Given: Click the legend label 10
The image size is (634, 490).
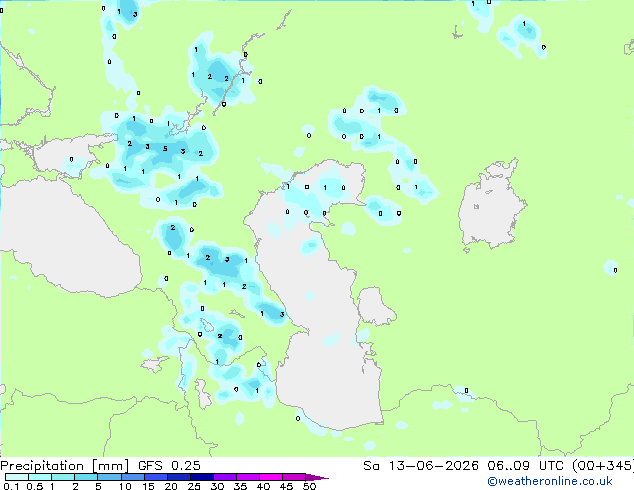Looking at the screenshot, I should coord(125,486).
